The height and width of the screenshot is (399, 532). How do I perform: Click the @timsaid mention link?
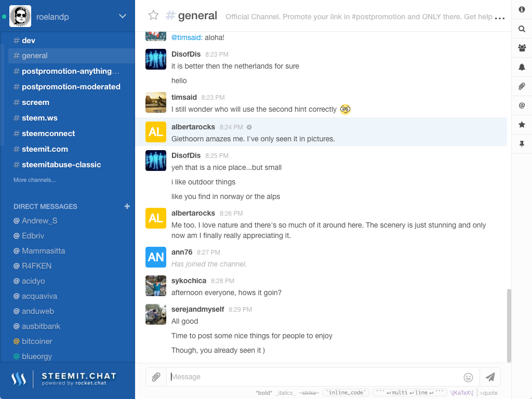click(187, 37)
